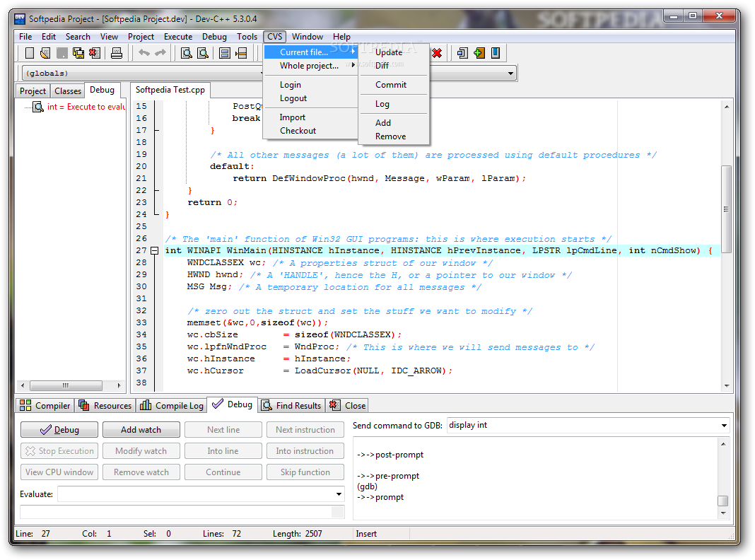
Task: Click the Debug button with checkmark
Action: (59, 430)
